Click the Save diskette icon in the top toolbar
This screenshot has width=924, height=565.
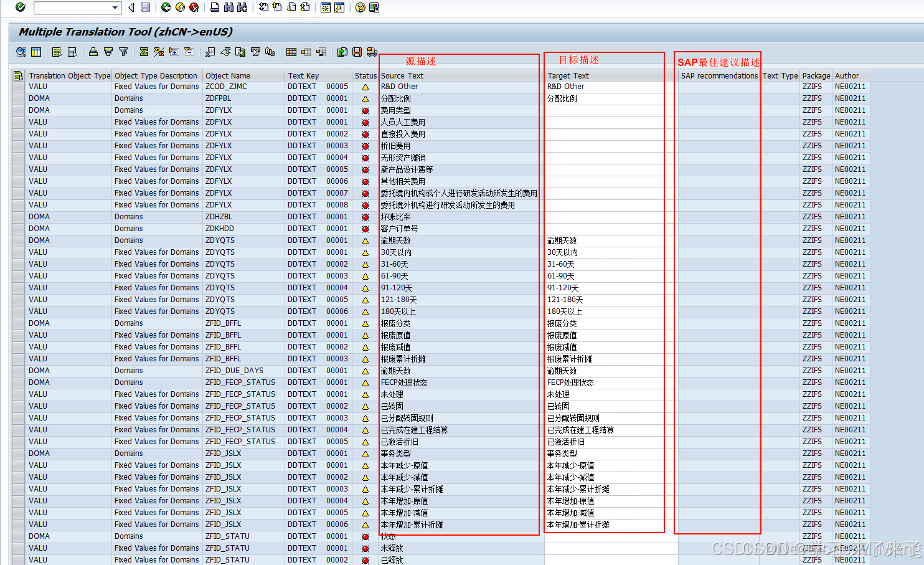[145, 7]
